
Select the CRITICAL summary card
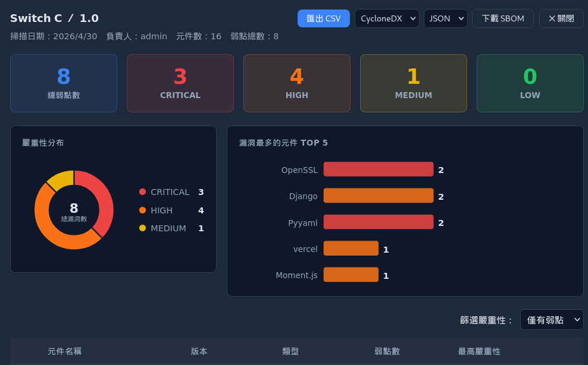tap(180, 83)
